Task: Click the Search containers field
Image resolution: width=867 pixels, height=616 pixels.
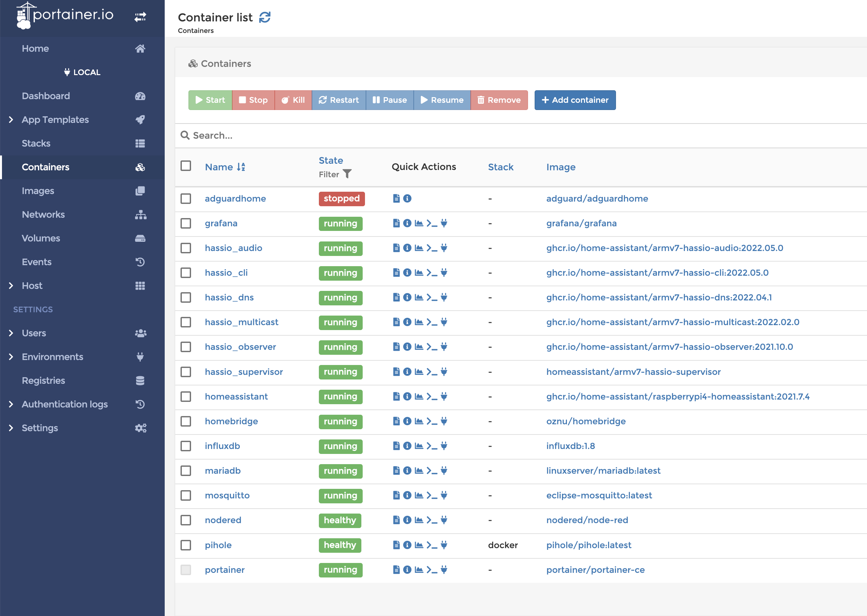Action: pyautogui.click(x=521, y=135)
